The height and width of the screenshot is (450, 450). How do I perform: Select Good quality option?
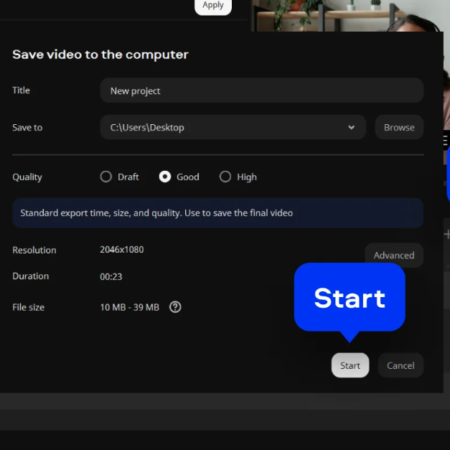pyautogui.click(x=165, y=177)
